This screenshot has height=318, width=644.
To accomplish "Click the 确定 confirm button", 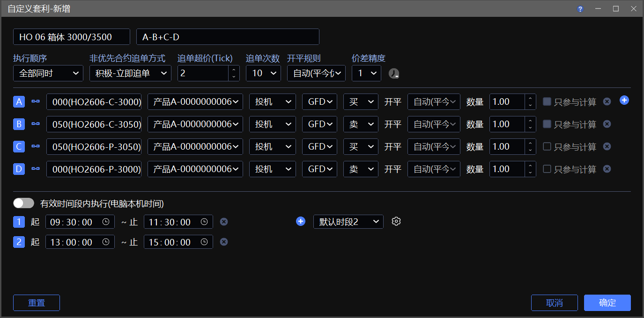I will pos(607,303).
